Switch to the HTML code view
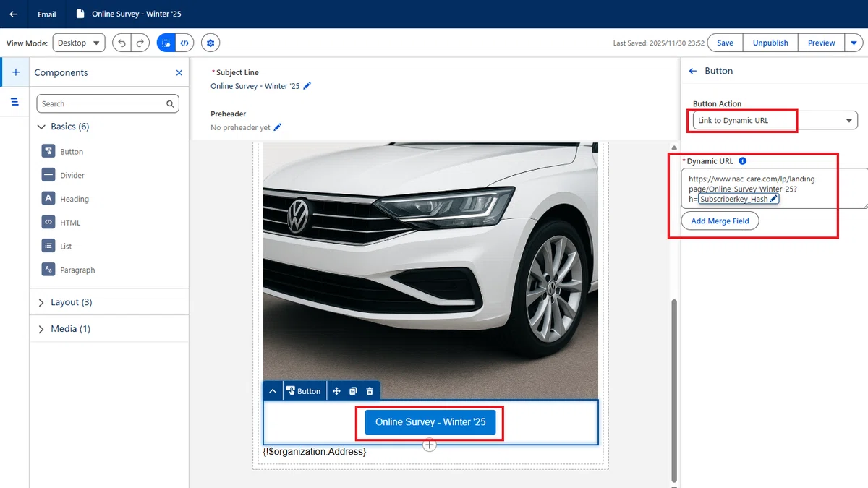 [185, 43]
